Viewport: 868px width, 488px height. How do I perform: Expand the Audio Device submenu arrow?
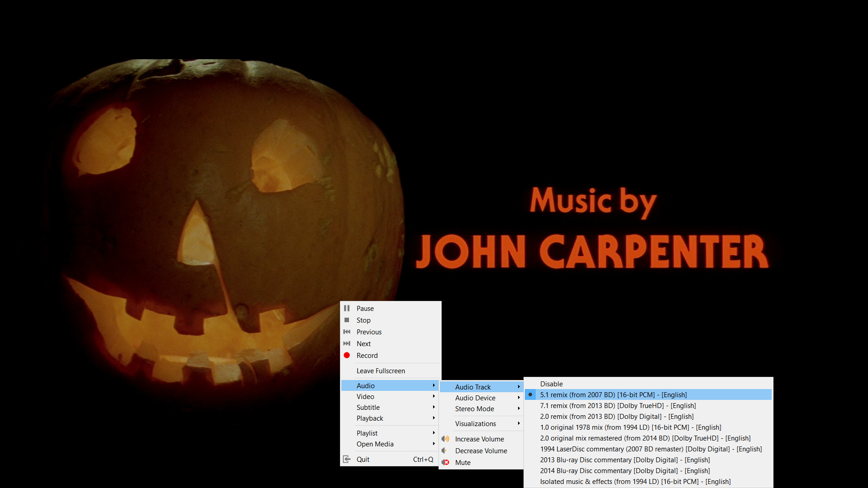coord(519,398)
